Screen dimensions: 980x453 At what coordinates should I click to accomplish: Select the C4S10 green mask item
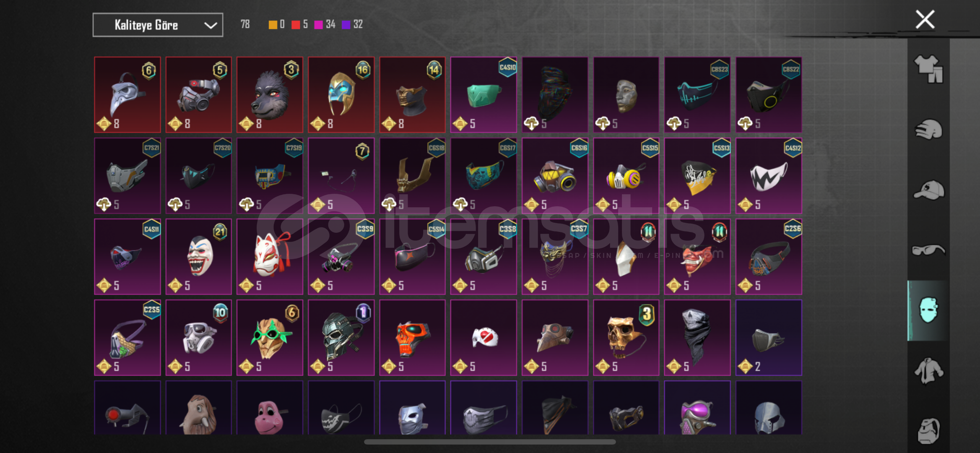click(x=484, y=95)
